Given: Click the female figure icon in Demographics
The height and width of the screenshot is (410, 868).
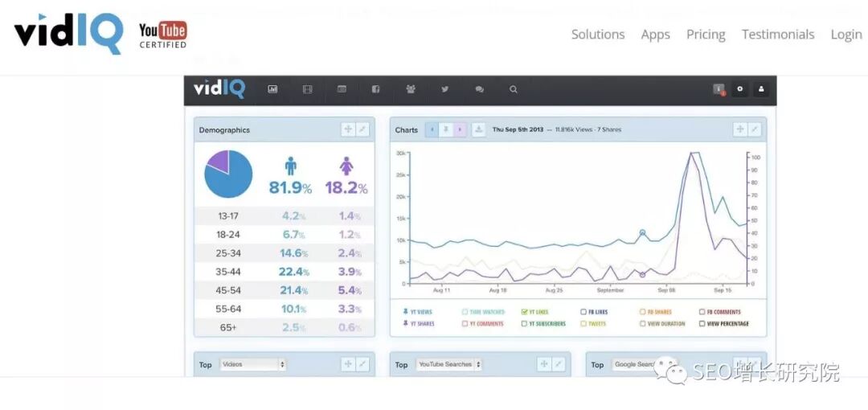Looking at the screenshot, I should click(346, 166).
